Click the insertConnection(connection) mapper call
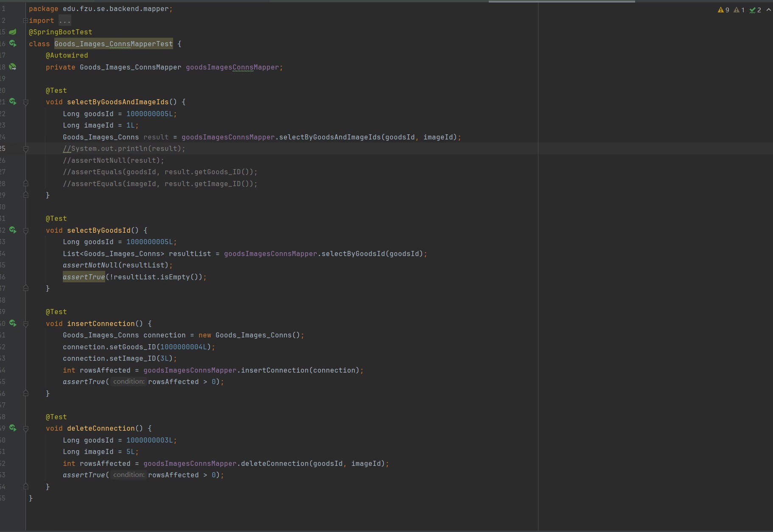The image size is (773, 532). pos(300,370)
